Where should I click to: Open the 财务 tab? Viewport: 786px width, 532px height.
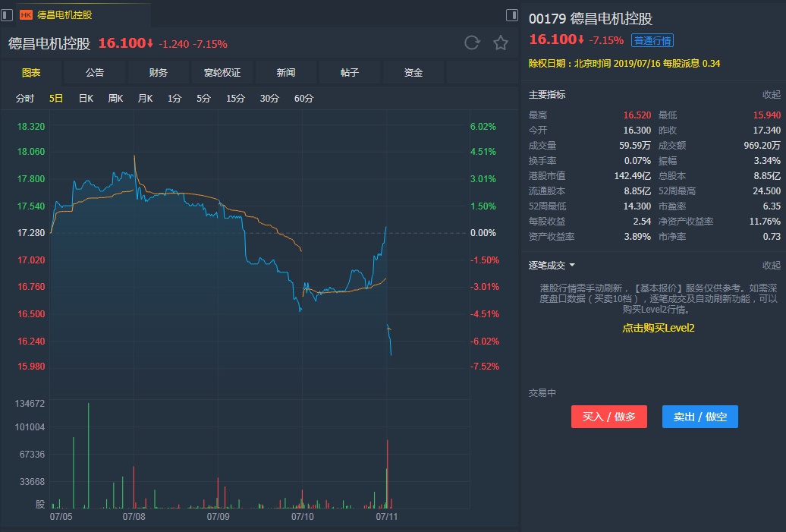pos(159,73)
